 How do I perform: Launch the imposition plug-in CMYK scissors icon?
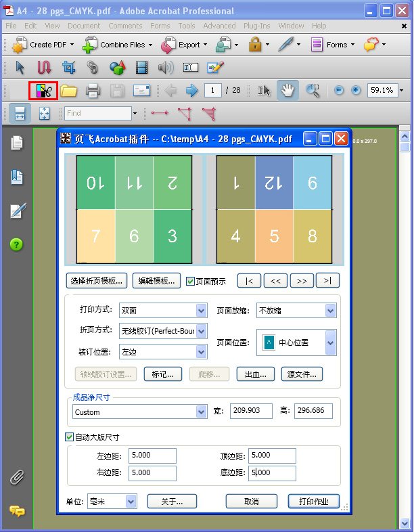pyautogui.click(x=43, y=90)
